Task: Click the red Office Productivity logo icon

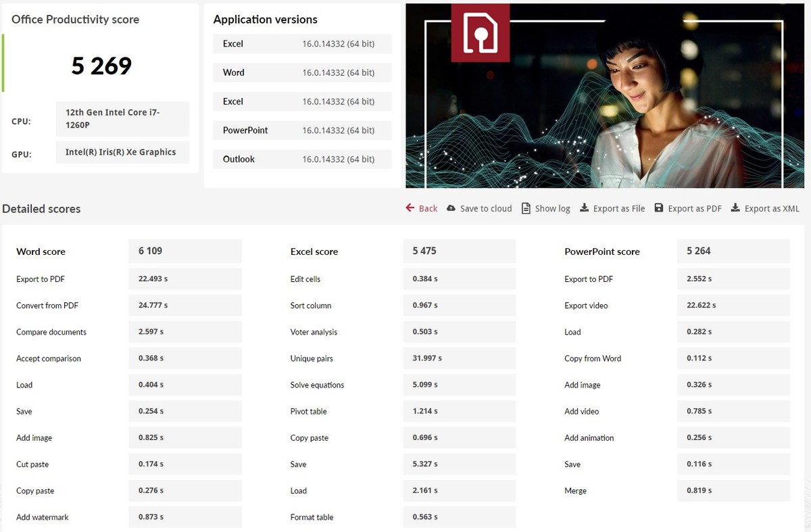Action: 481,32
